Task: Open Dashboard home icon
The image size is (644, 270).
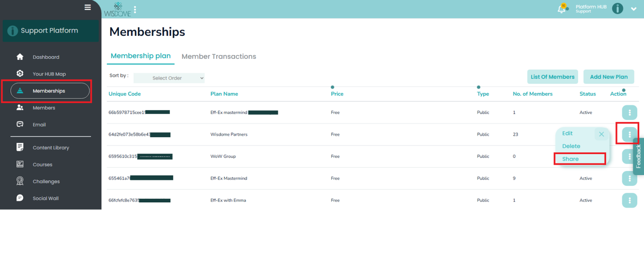Action: (x=20, y=57)
